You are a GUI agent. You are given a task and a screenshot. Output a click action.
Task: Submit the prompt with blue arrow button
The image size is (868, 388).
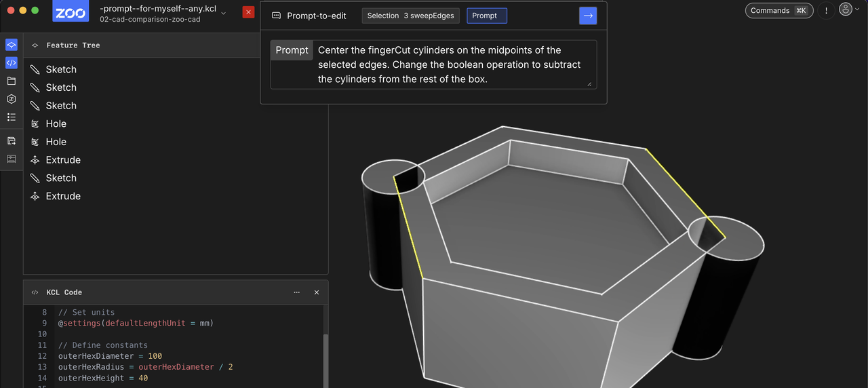click(588, 16)
